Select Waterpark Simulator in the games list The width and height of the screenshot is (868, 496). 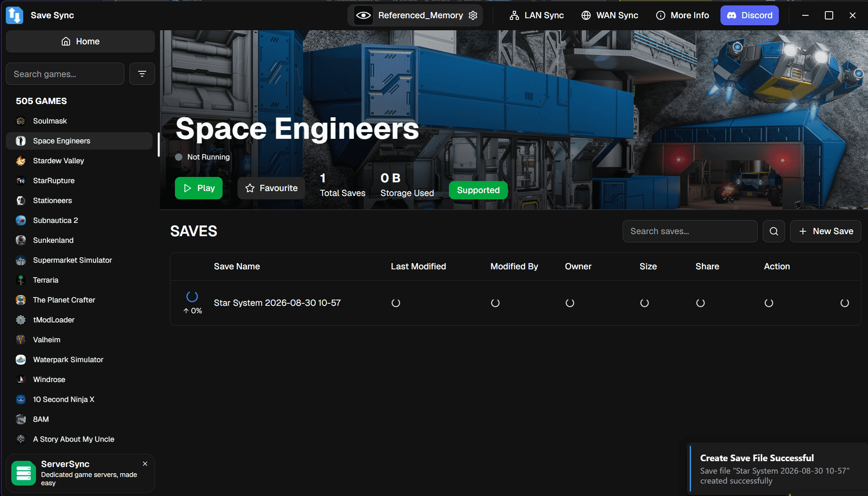[79, 360]
